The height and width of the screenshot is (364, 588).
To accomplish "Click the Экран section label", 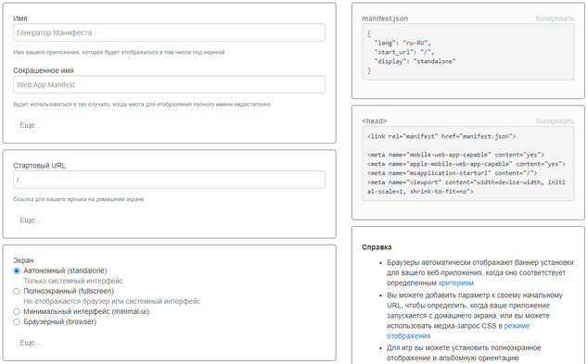I will (23, 260).
